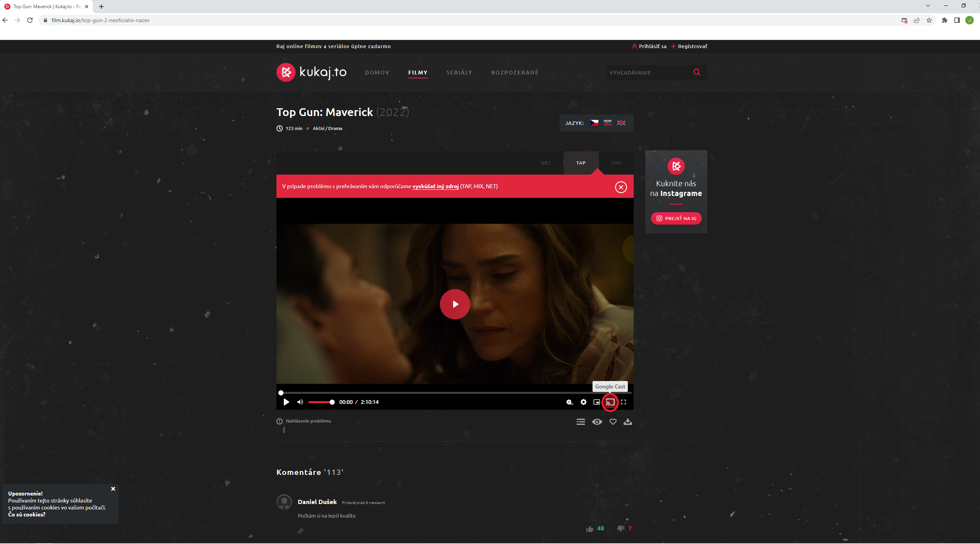The height and width of the screenshot is (544, 980).
Task: Dislike Daniel Dušek's comment with thumbs down
Action: tap(620, 529)
